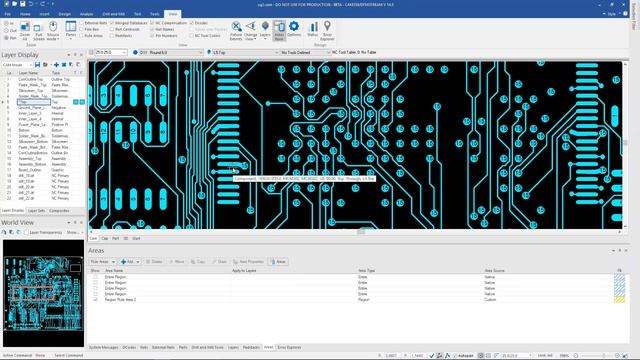
Task: Click the save icon in Layer Display toolbar
Action: click(38, 64)
